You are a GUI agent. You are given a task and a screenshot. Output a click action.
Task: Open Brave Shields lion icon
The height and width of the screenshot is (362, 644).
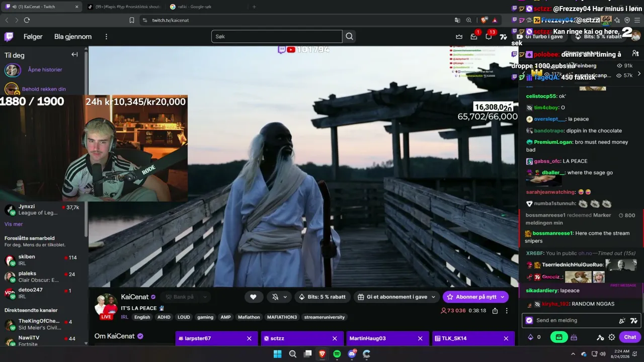484,20
